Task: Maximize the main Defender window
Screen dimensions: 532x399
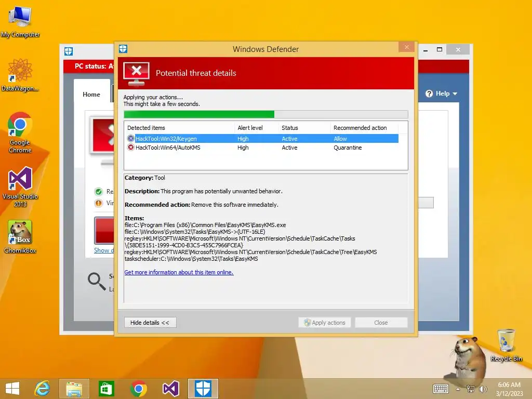Action: tap(440, 49)
